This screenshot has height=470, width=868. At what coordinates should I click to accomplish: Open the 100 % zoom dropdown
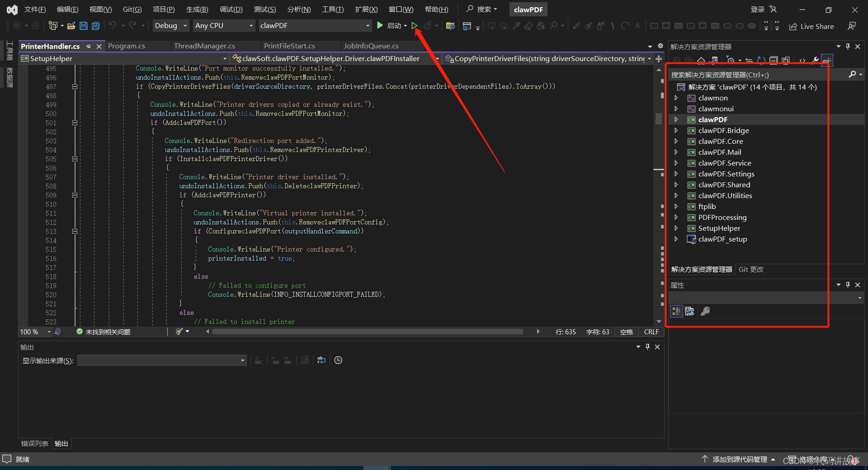tap(35, 332)
